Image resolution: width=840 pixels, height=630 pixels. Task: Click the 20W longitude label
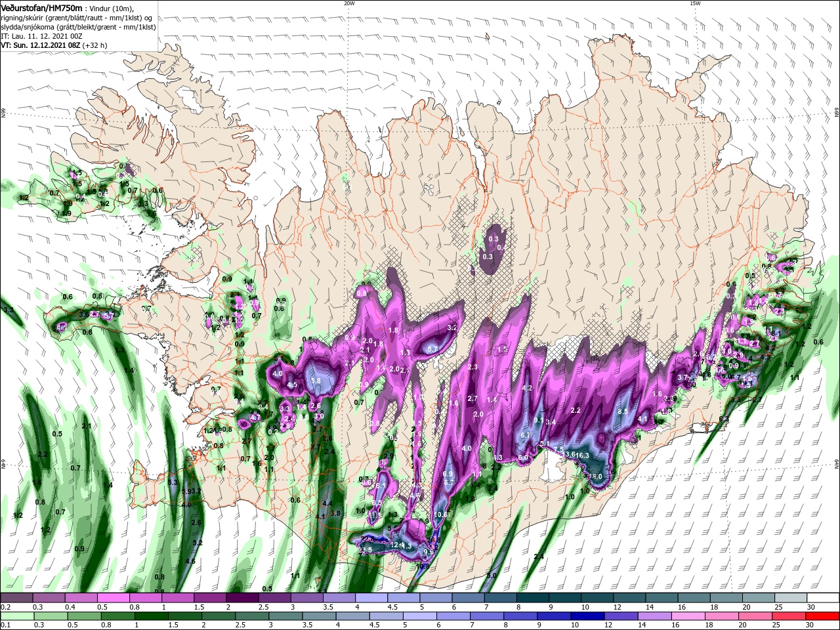pyautogui.click(x=349, y=3)
